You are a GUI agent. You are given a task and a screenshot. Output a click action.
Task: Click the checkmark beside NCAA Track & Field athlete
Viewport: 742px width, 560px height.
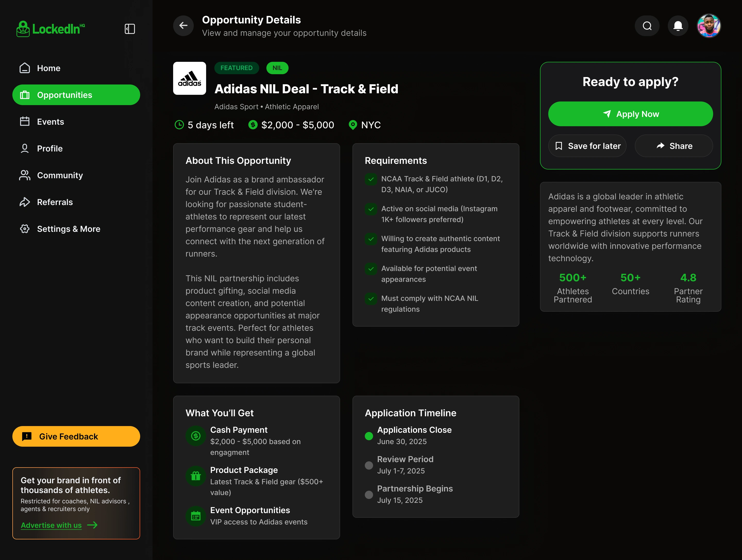371,179
